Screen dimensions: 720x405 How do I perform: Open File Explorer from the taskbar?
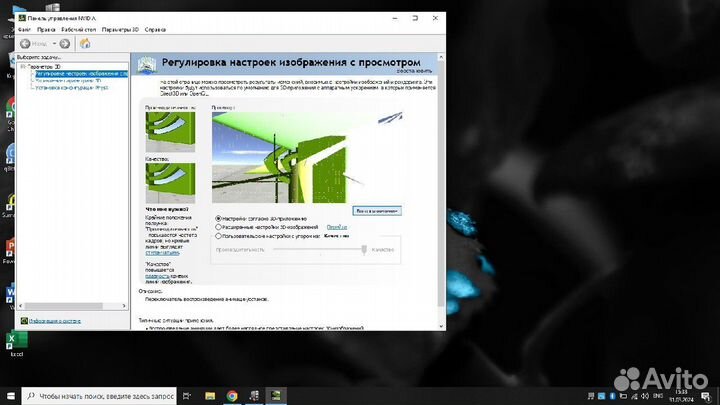(x=210, y=396)
